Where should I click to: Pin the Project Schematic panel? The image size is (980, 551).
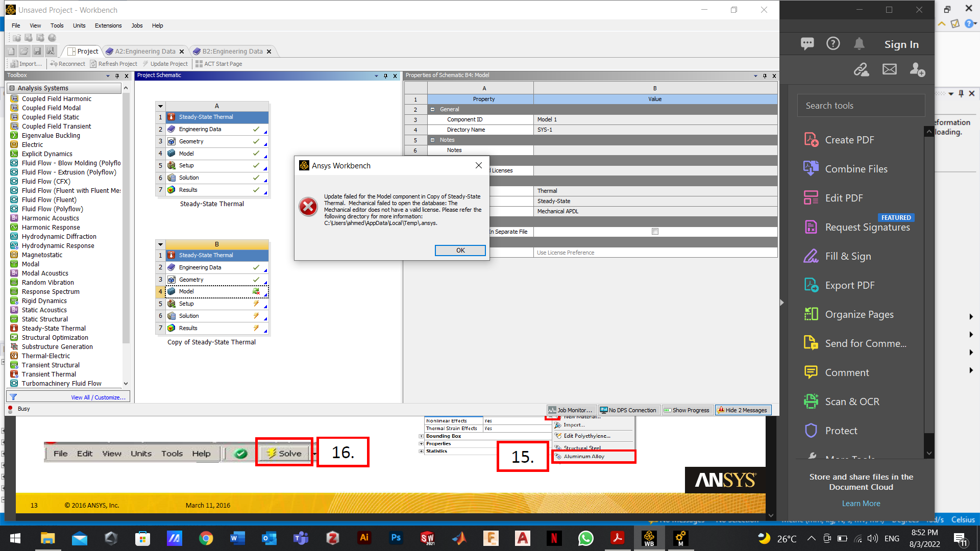pos(385,76)
